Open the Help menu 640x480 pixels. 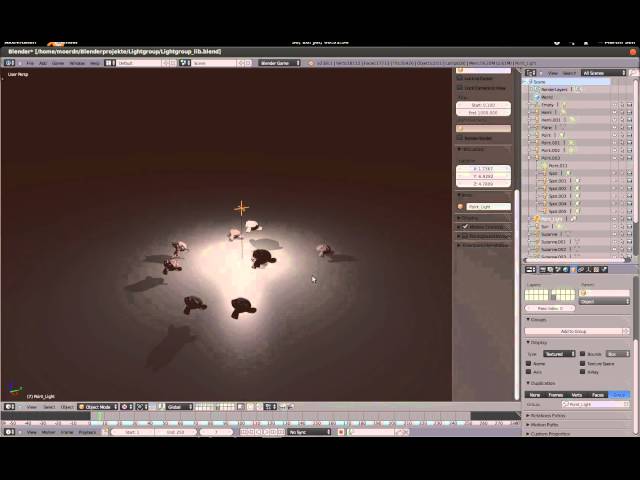pyautogui.click(x=95, y=63)
